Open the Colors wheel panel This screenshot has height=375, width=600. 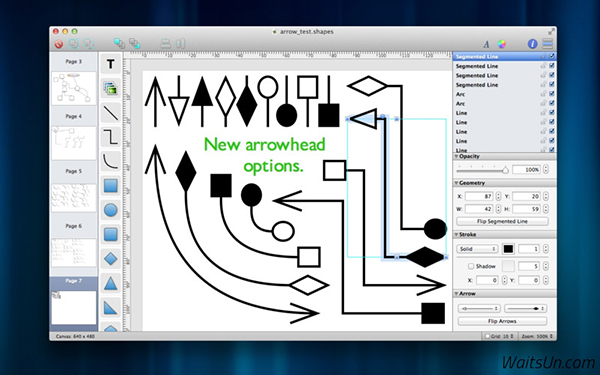pyautogui.click(x=502, y=44)
